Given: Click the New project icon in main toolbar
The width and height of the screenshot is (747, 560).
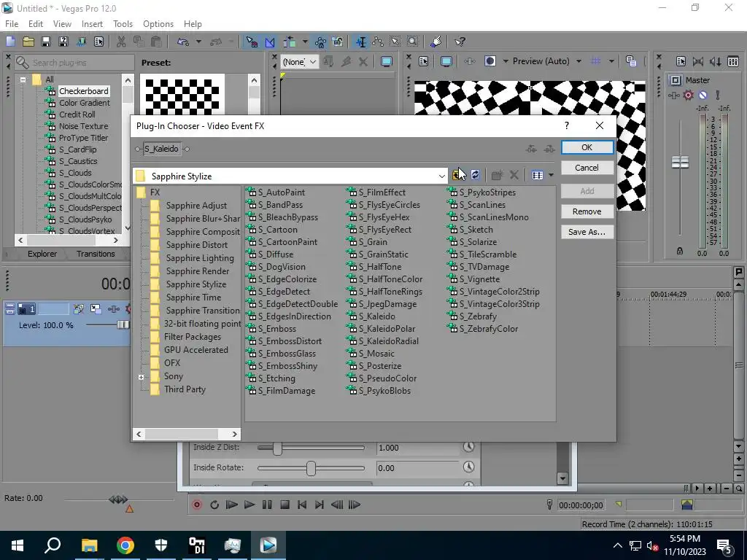Looking at the screenshot, I should tap(10, 42).
